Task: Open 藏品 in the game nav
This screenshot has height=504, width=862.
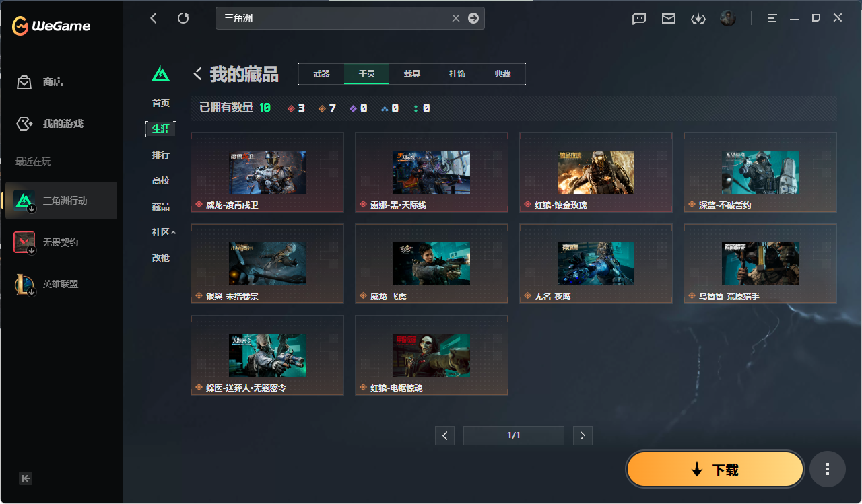Action: pos(161,207)
